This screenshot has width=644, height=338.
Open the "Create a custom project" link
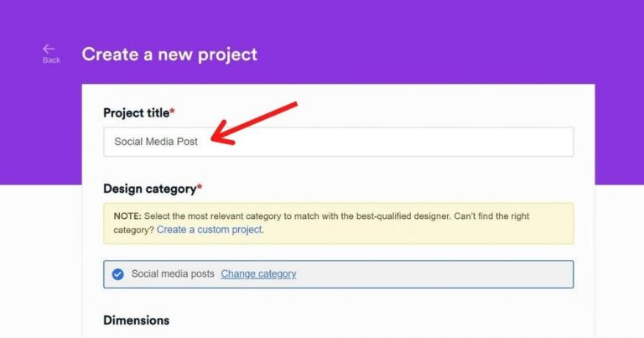pyautogui.click(x=210, y=230)
